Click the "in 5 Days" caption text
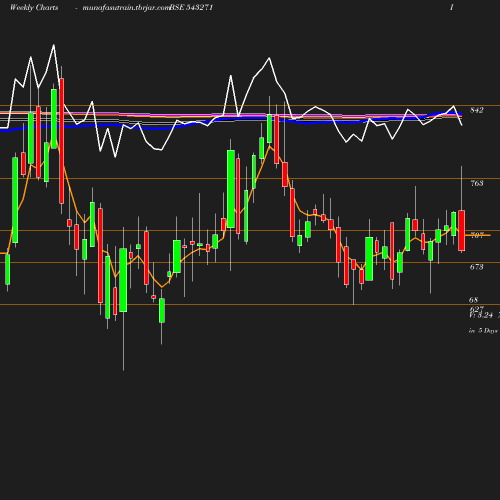This screenshot has height=500, width=500. pyautogui.click(x=483, y=331)
